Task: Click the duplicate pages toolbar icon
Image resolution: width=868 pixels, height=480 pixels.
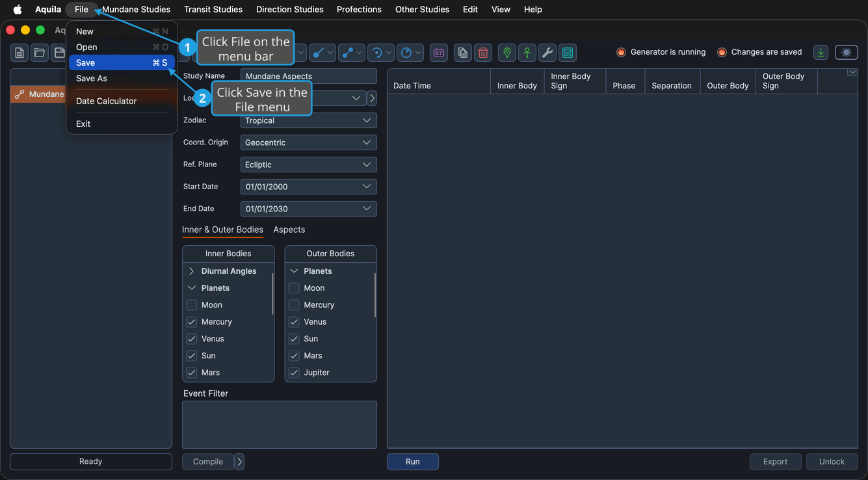Action: [x=463, y=53]
